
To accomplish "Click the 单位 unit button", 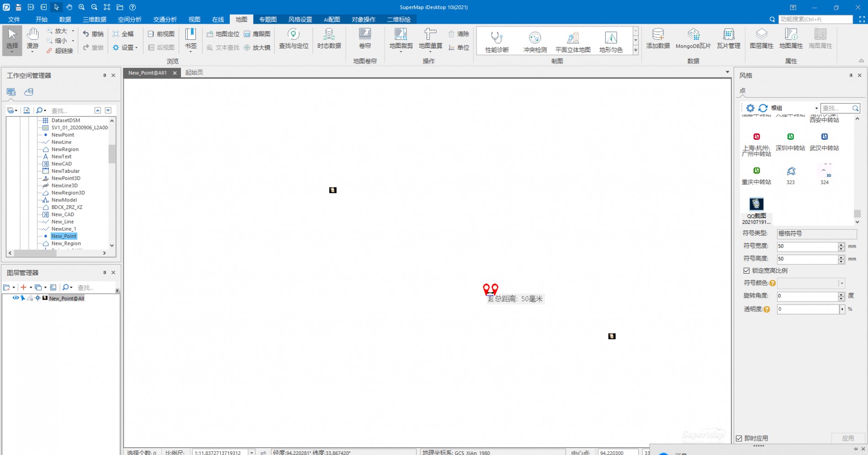I will 459,48.
